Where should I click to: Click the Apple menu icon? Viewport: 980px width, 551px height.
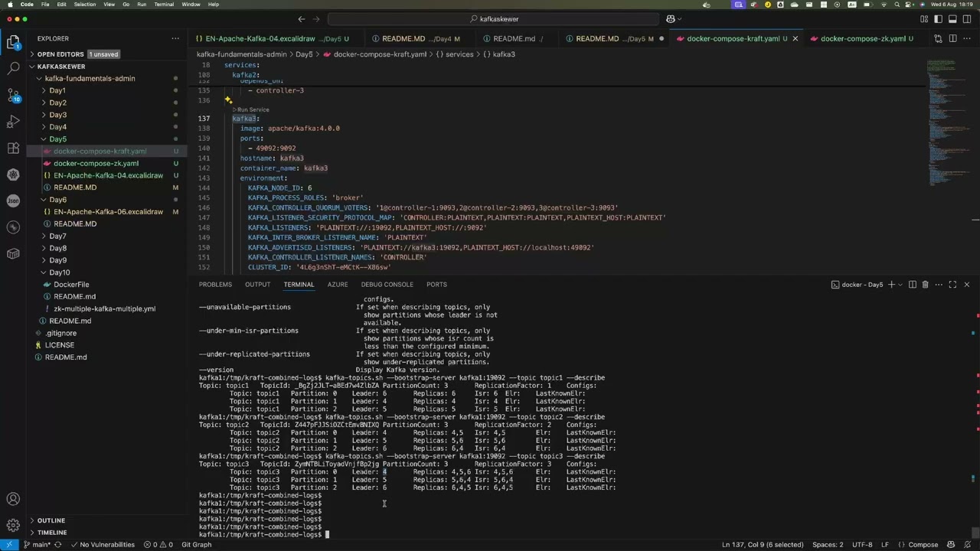[10, 5]
